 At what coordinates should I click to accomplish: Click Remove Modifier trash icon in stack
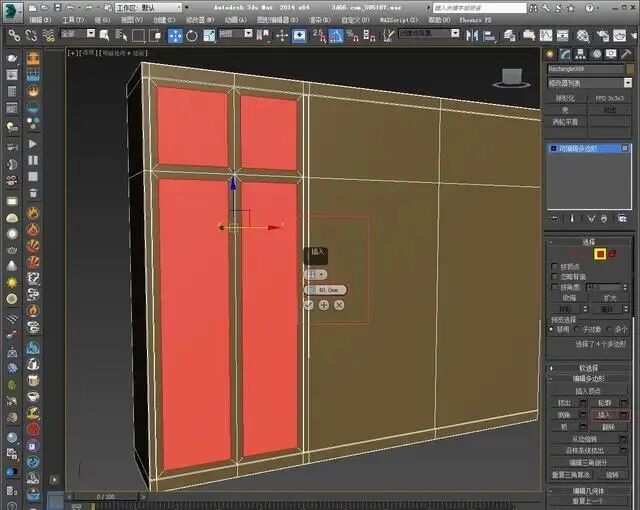click(604, 219)
